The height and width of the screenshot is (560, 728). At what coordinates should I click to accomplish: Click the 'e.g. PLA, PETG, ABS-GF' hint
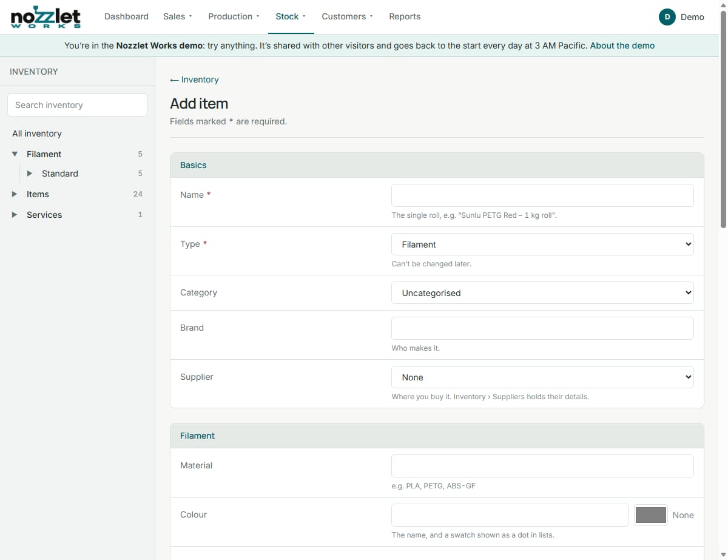click(x=434, y=486)
